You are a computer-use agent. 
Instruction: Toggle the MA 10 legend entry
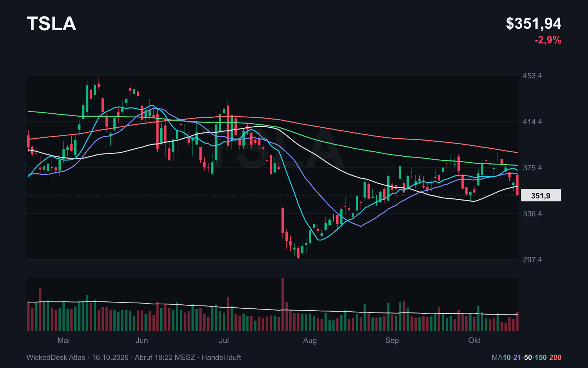tap(507, 357)
